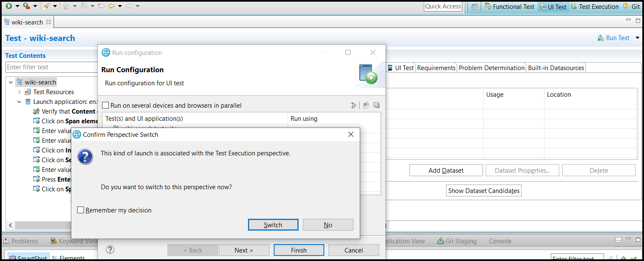The height and width of the screenshot is (261, 644).
Task: Click the Add Dataset button
Action: (446, 170)
